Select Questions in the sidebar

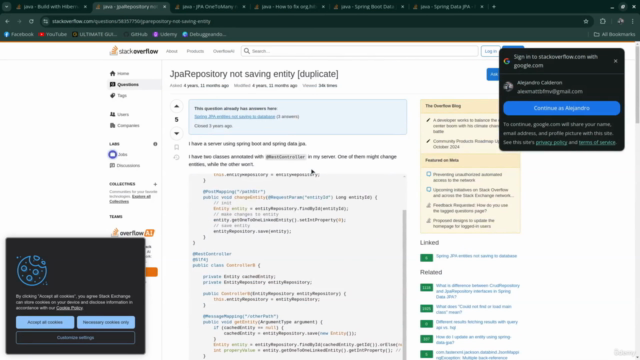pos(128,84)
